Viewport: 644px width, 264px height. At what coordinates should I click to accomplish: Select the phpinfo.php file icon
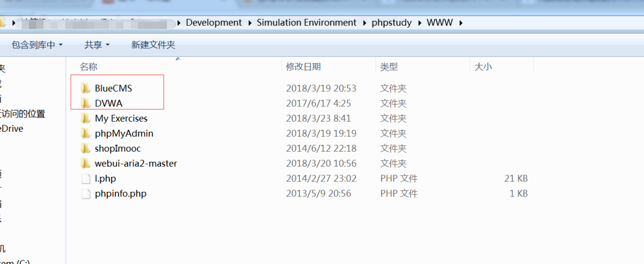coord(86,194)
